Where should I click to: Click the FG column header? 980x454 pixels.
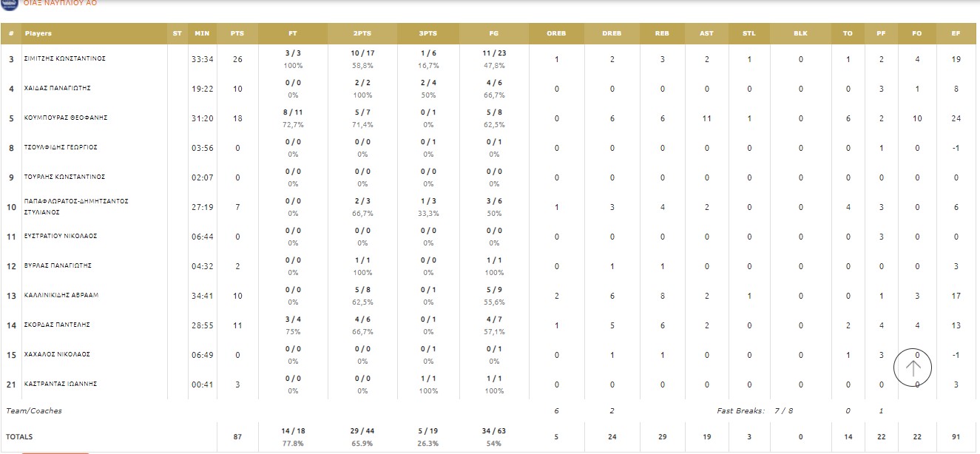click(493, 33)
